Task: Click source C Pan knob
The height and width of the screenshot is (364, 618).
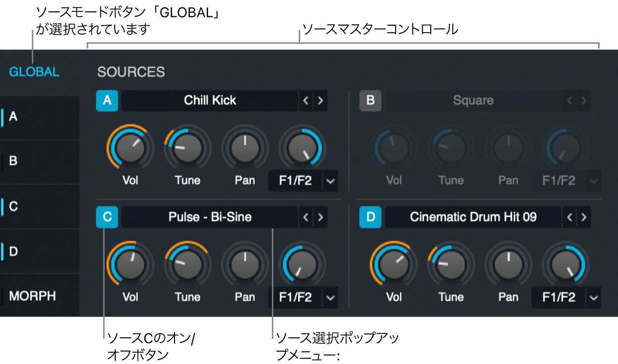Action: (245, 264)
